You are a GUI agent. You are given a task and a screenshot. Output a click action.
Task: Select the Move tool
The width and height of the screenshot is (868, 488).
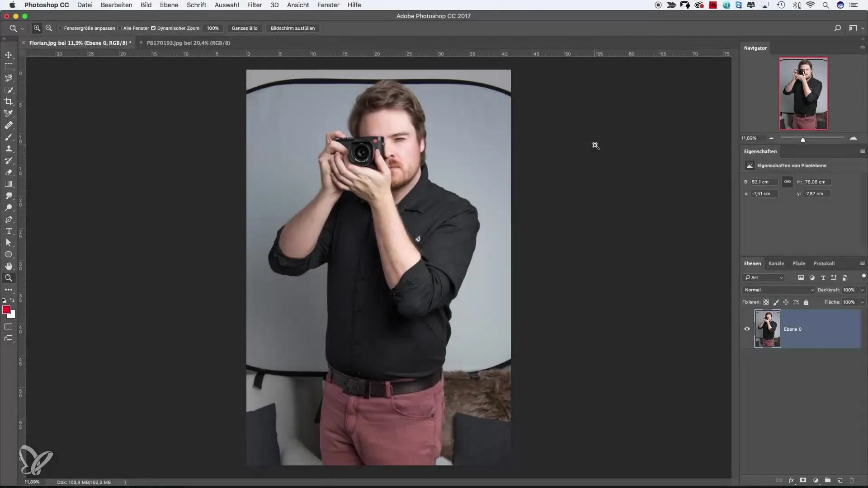click(x=9, y=55)
